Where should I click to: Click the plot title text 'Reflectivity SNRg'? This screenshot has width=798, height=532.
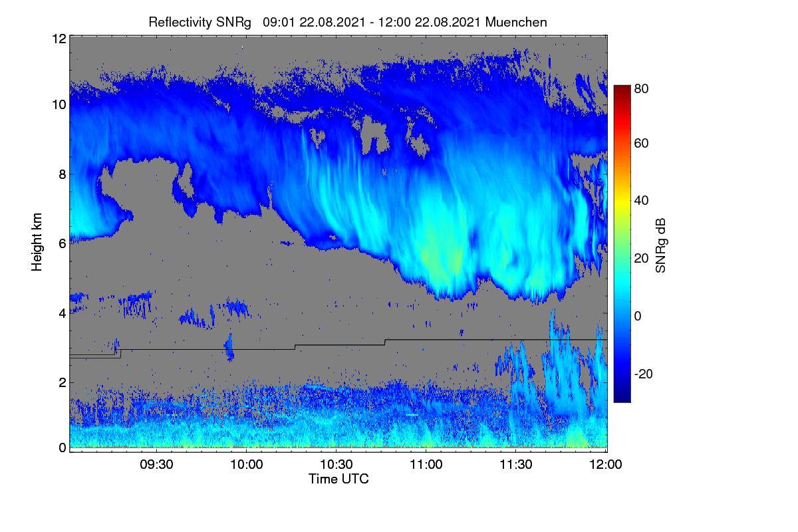199,22
